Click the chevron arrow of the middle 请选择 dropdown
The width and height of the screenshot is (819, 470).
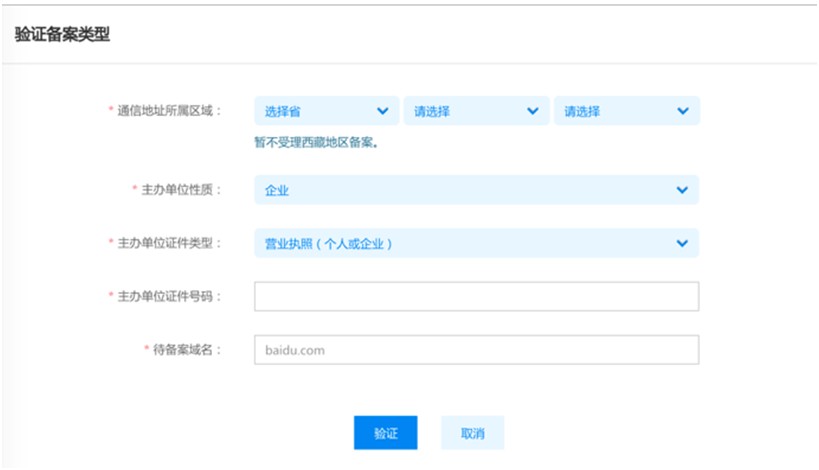coord(533,111)
